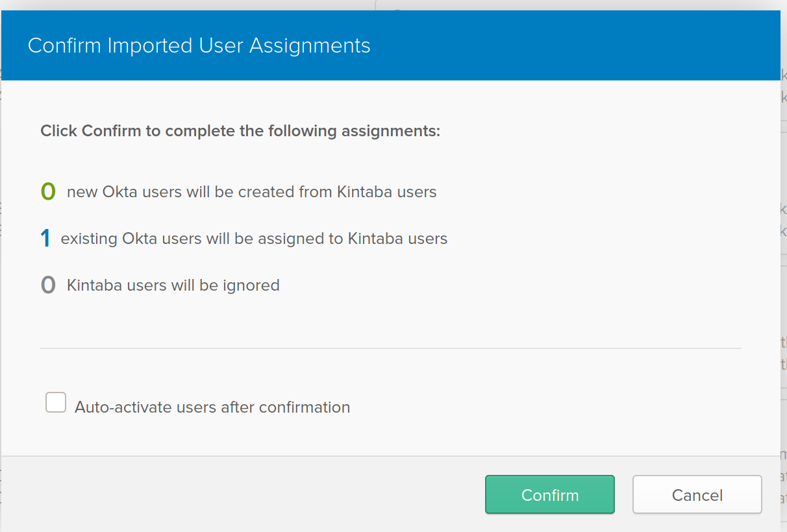This screenshot has height=532, width=787.
Task: Click the 'Confirm Imported User Assignments' title
Action: [x=199, y=46]
